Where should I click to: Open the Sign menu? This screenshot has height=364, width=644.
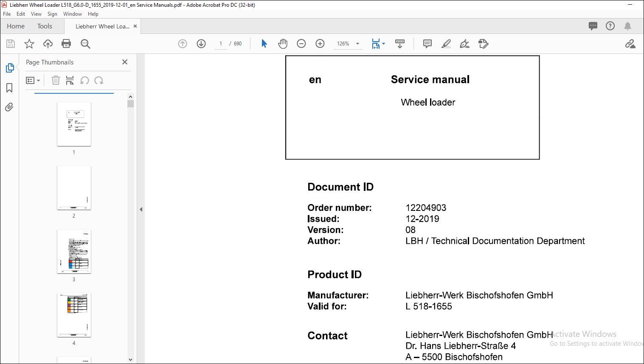pos(52,14)
